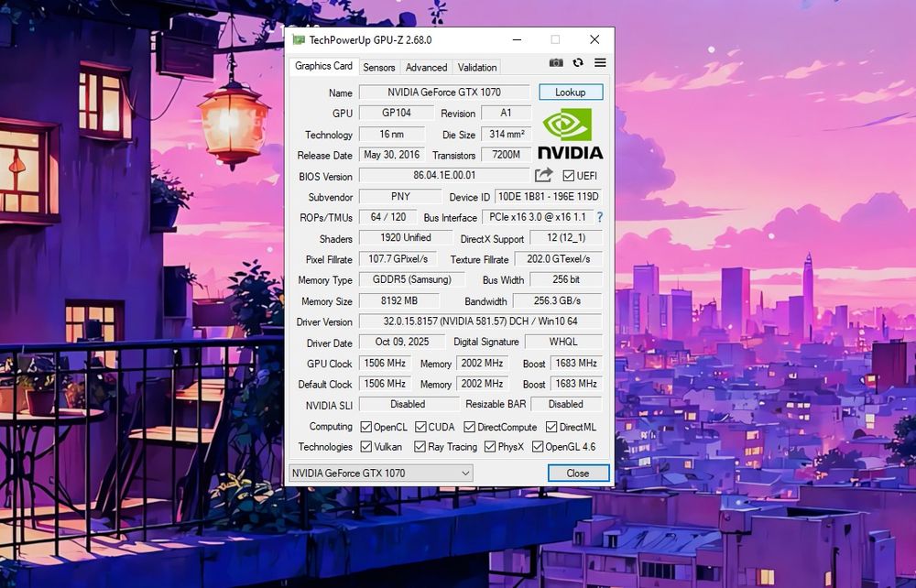Click the Bandwidth value 256.3 GB/s

coord(557,300)
